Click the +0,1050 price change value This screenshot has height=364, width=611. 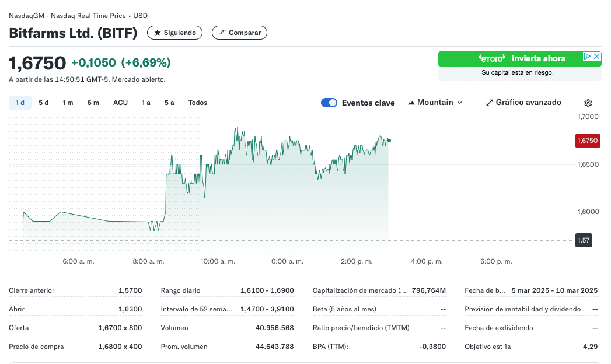click(x=93, y=62)
